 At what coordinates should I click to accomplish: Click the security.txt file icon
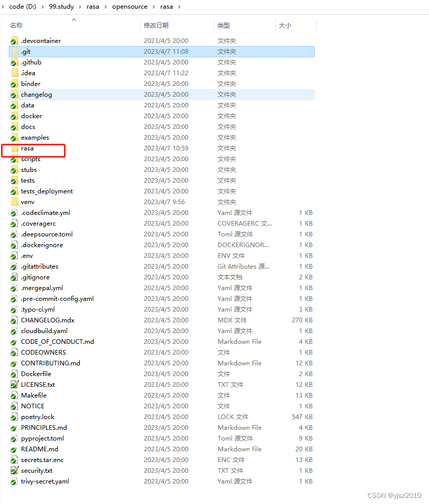pyautogui.click(x=14, y=471)
